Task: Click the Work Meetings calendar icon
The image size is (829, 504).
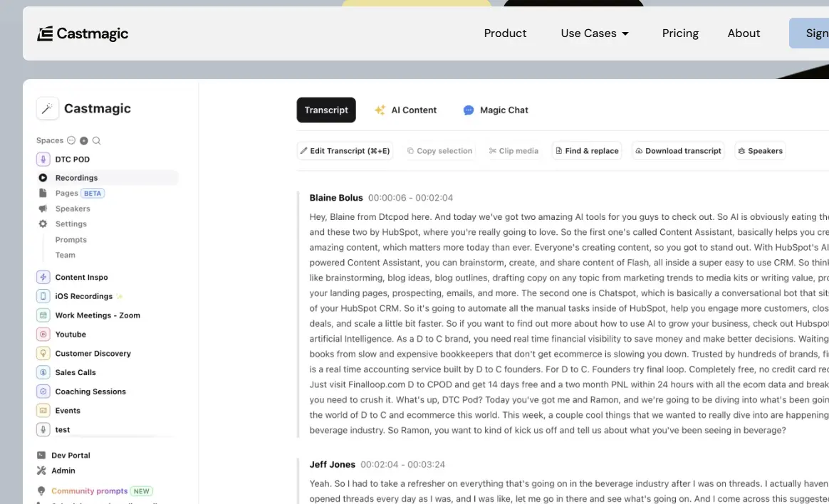Action: coord(43,315)
